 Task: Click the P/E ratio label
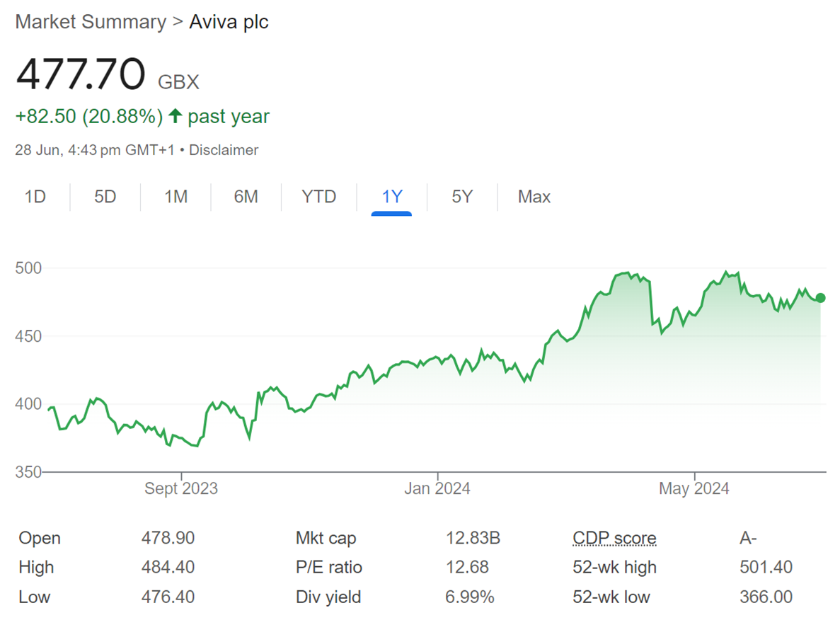[329, 568]
